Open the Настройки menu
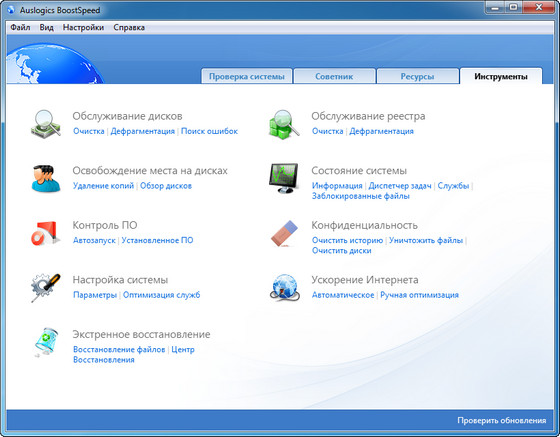Viewport: 560px width, 437px height. (83, 27)
